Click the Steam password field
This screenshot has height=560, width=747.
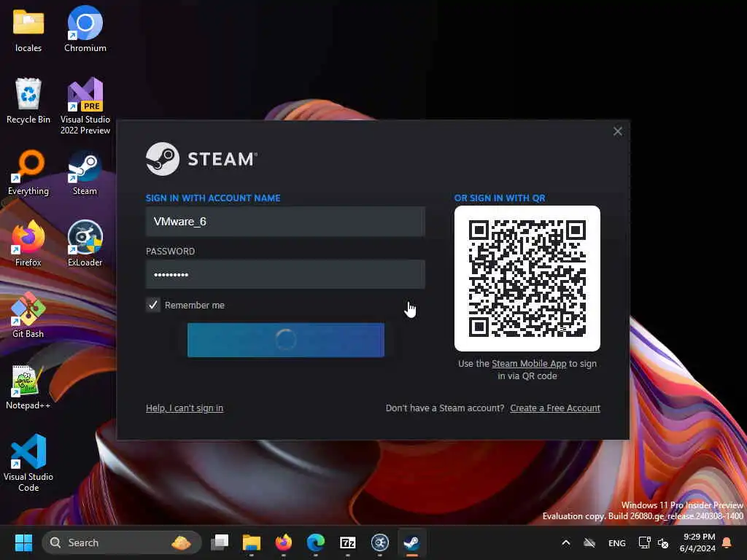tap(285, 274)
